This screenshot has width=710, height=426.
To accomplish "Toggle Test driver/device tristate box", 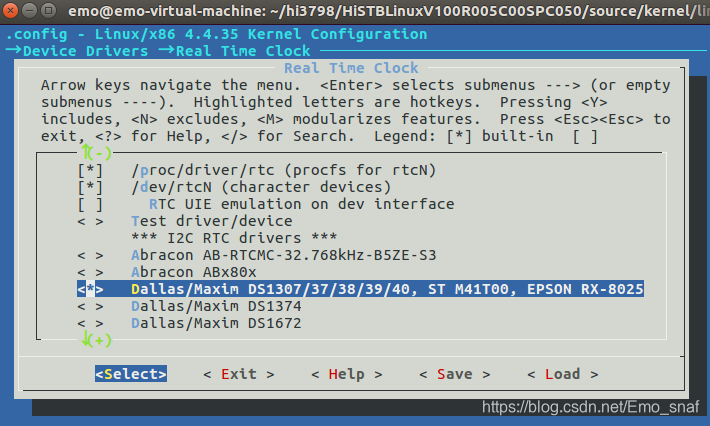I will tap(90, 221).
